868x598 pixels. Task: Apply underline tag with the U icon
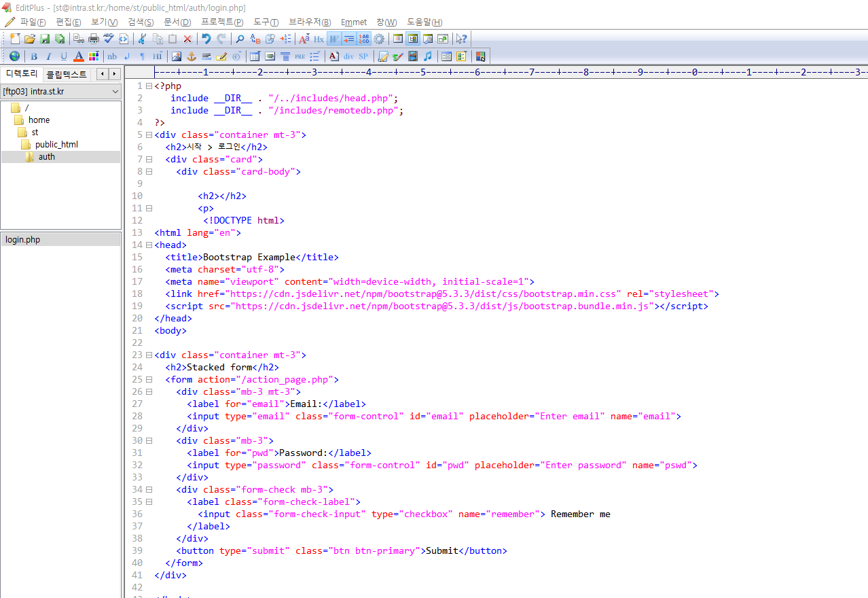coord(64,56)
